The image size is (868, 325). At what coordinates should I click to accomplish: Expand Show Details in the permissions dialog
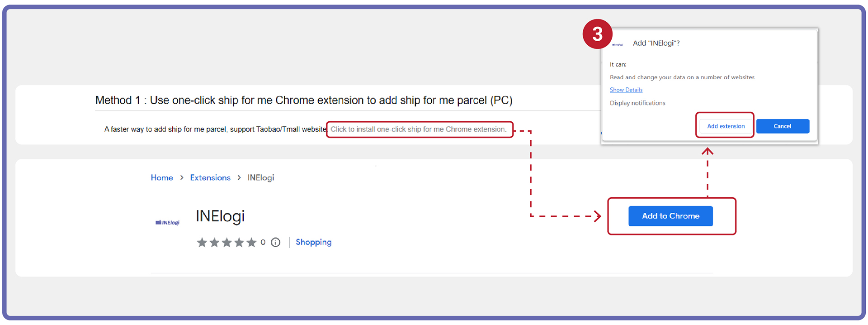coord(626,90)
